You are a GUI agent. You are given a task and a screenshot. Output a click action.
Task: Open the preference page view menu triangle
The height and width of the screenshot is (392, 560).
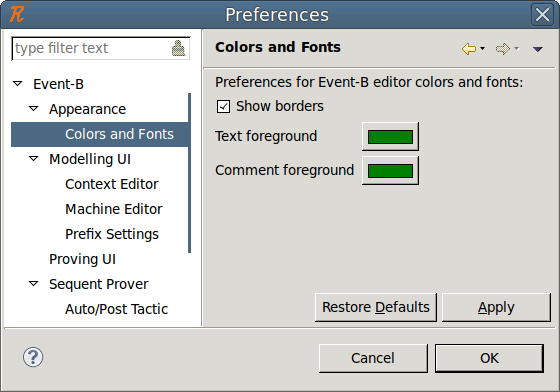(538, 49)
